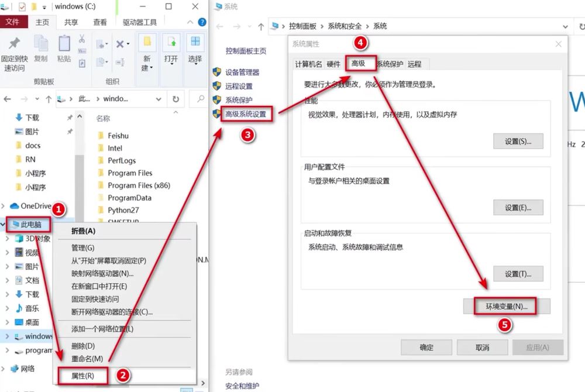
Task: Open the blue help question mark
Action: coord(202,22)
